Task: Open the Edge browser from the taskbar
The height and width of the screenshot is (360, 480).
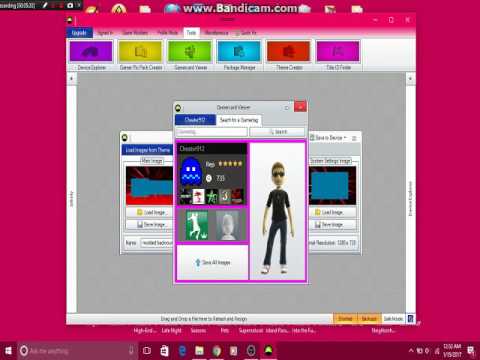Action: point(182,351)
